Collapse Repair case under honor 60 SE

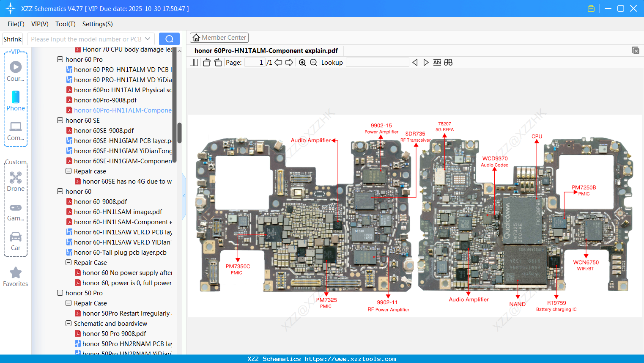(69, 171)
